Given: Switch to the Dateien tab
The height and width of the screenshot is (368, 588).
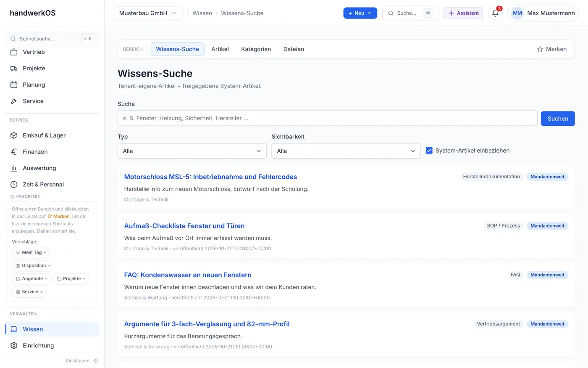Looking at the screenshot, I should (294, 49).
